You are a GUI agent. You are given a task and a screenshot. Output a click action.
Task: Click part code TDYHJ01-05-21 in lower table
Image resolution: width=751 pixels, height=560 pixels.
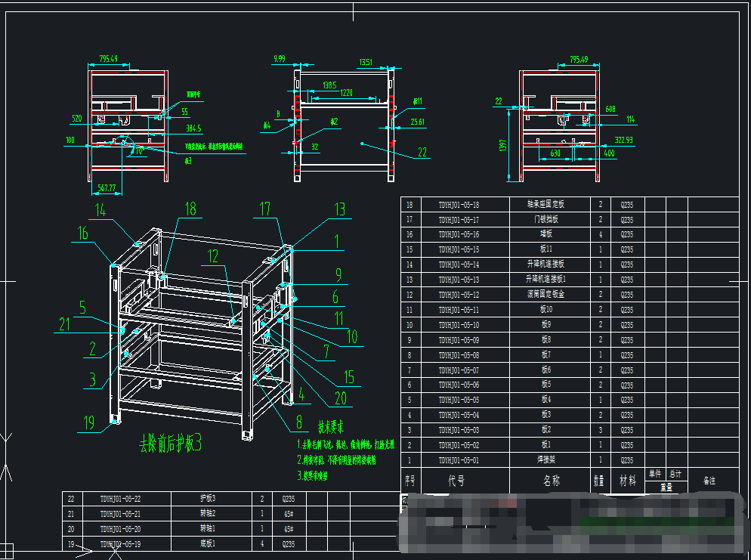120,514
